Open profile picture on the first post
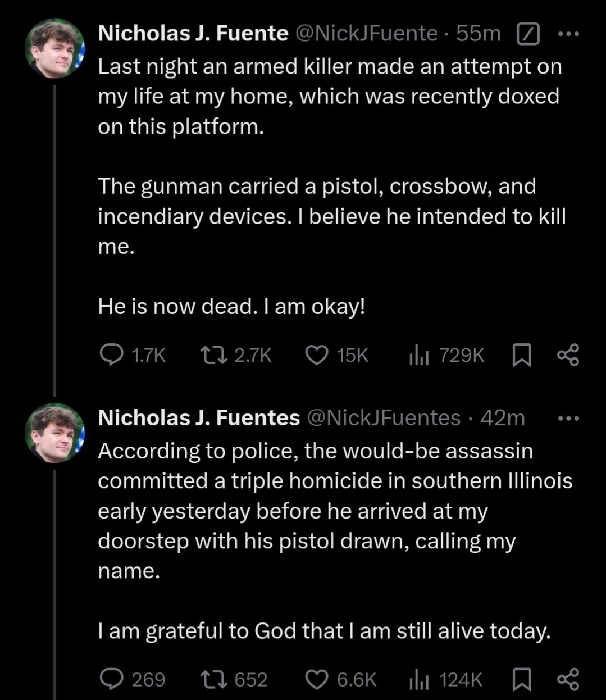This screenshot has width=606, height=700. click(54, 48)
